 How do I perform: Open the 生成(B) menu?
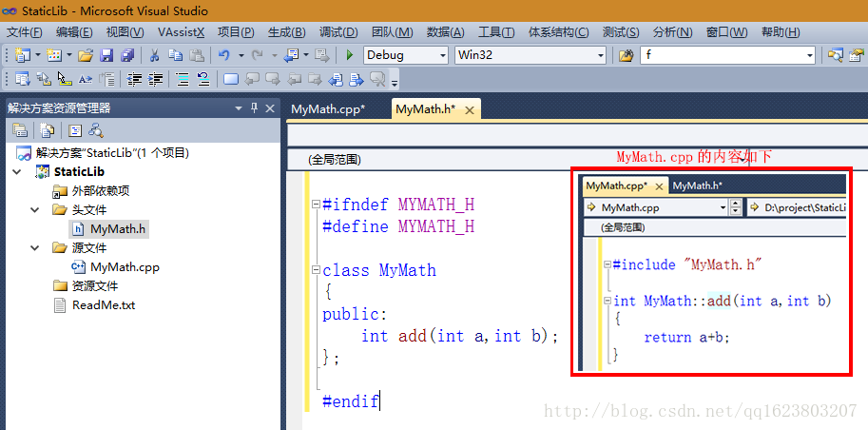(x=287, y=32)
